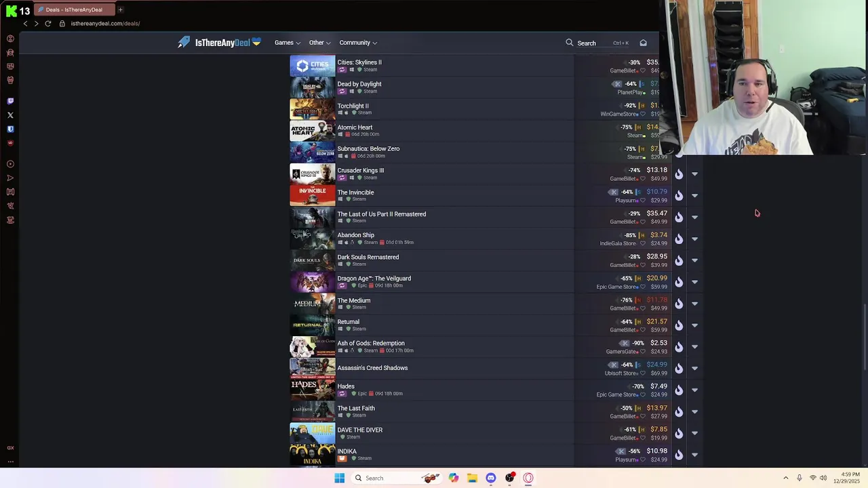
Task: Select the Deals - IsThereAnyDeal browser tab
Action: tap(74, 9)
